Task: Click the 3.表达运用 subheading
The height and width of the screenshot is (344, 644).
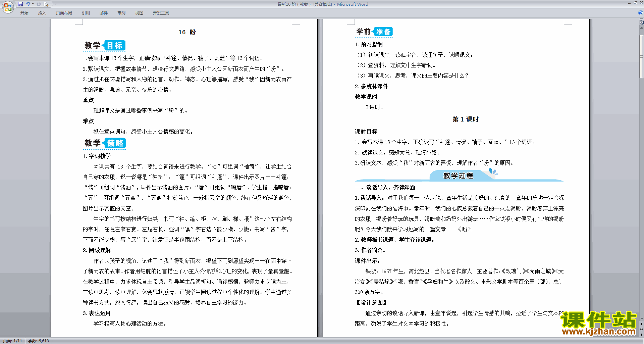Action: coord(97,313)
